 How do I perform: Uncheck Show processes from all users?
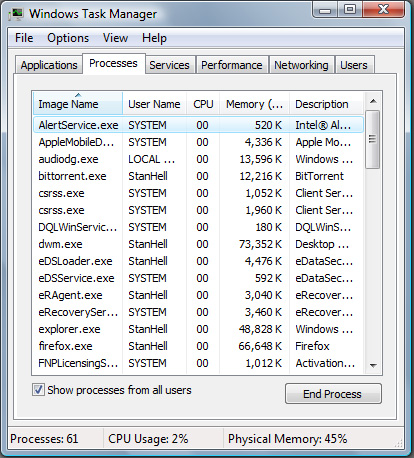(38, 389)
